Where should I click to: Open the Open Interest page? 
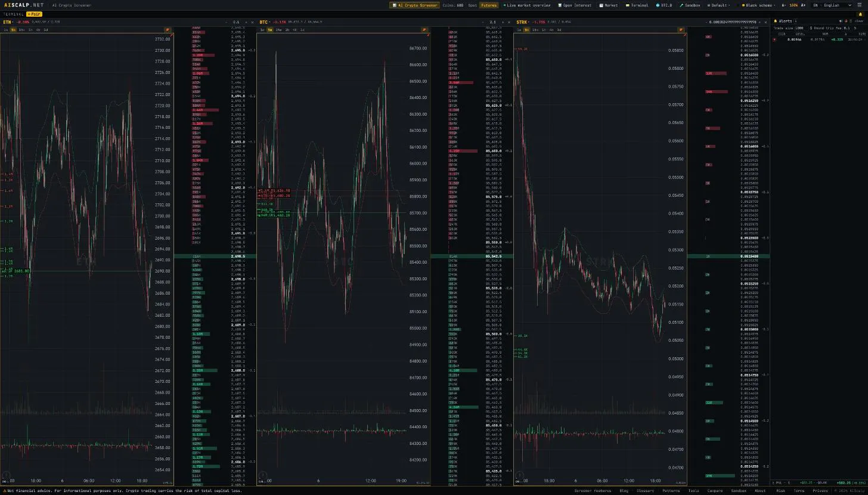(x=575, y=5)
